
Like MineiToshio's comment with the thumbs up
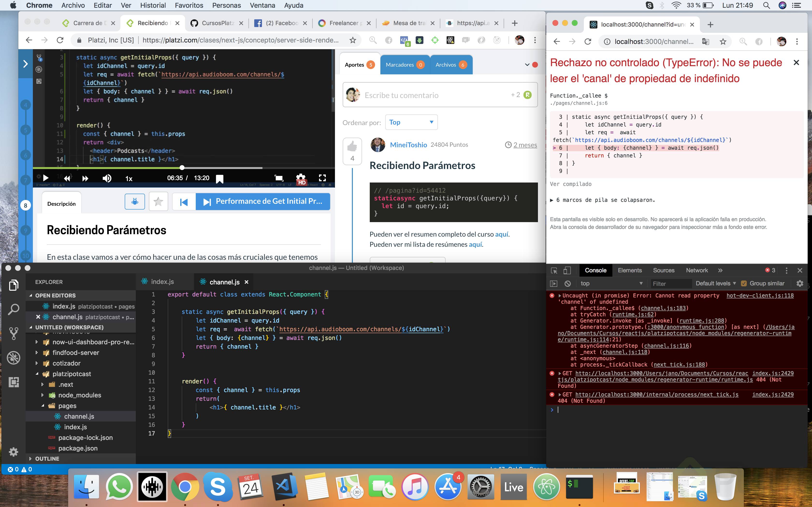[x=352, y=147]
